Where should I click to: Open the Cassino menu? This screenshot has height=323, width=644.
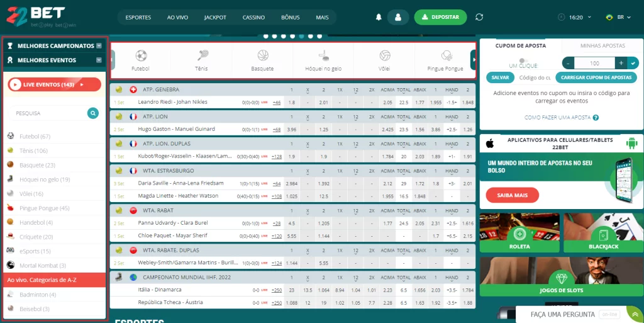(x=254, y=17)
